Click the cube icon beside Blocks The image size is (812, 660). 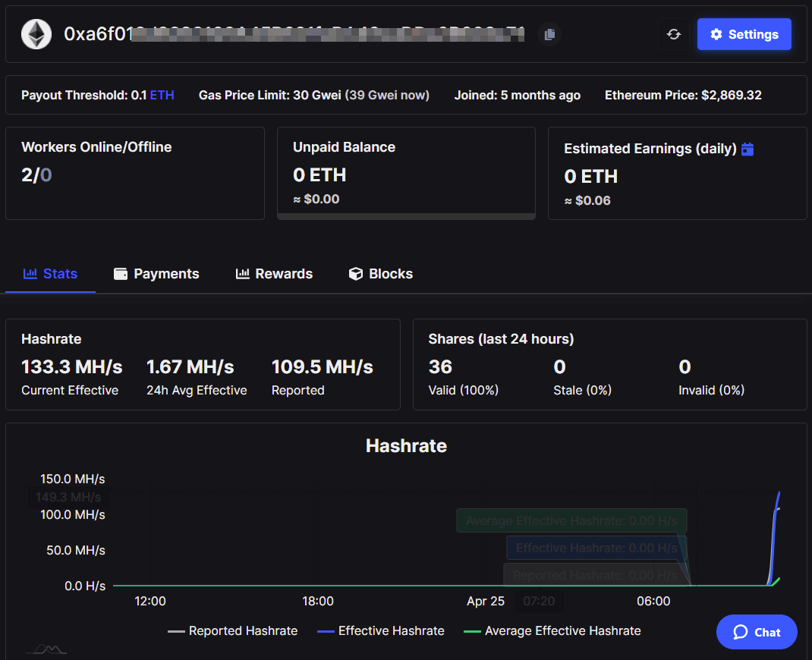356,273
